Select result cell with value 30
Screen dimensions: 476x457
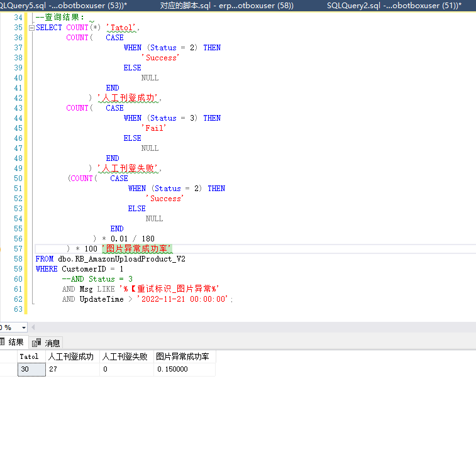point(31,369)
